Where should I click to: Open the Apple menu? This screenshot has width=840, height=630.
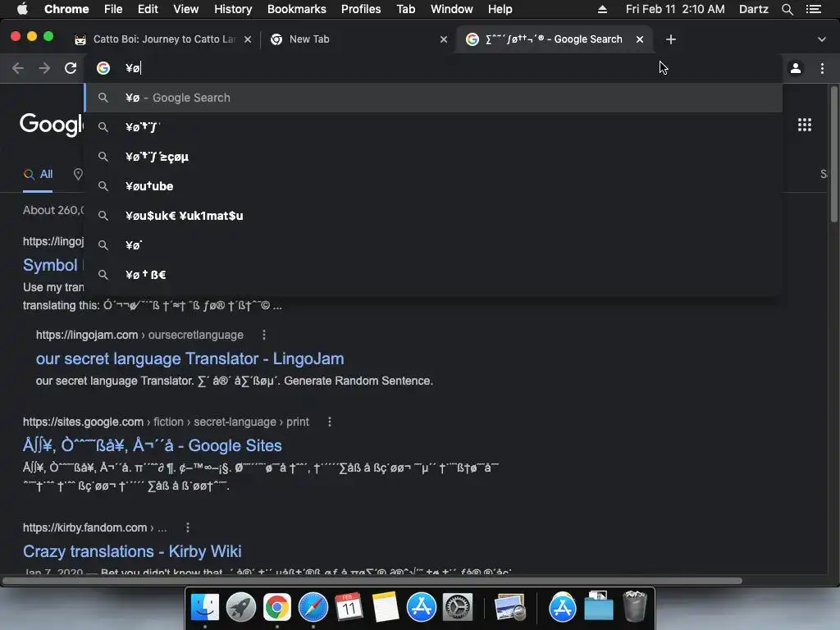(x=22, y=9)
